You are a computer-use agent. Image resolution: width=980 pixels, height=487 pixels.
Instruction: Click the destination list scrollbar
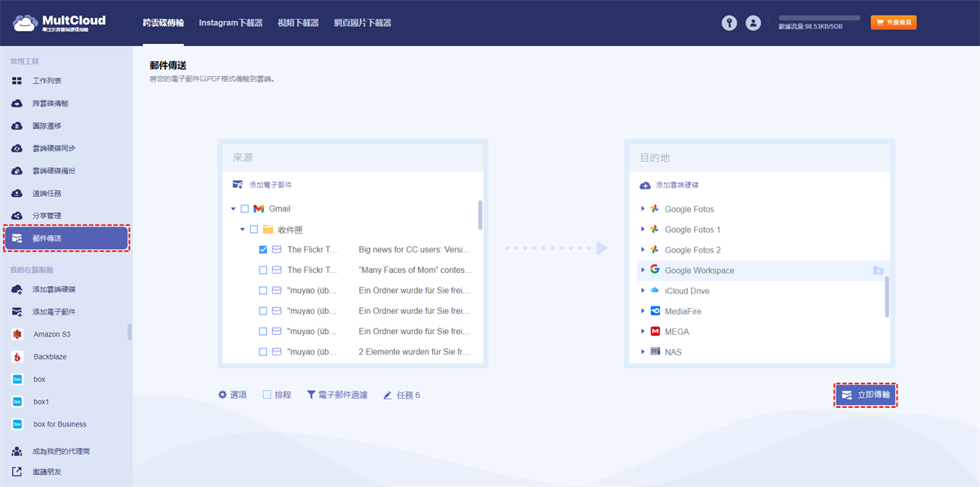[888, 297]
